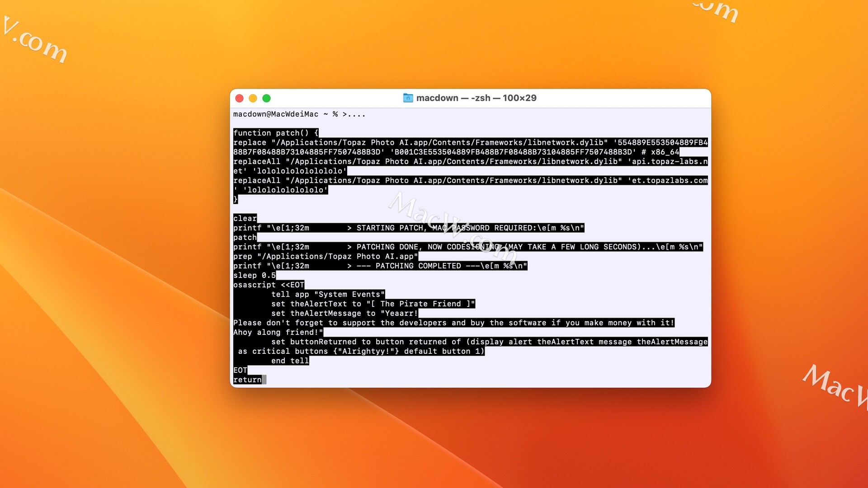Click the line 'as critical buttons {"Alrightyy!"}'
Screen dimensions: 868x488
(361, 351)
